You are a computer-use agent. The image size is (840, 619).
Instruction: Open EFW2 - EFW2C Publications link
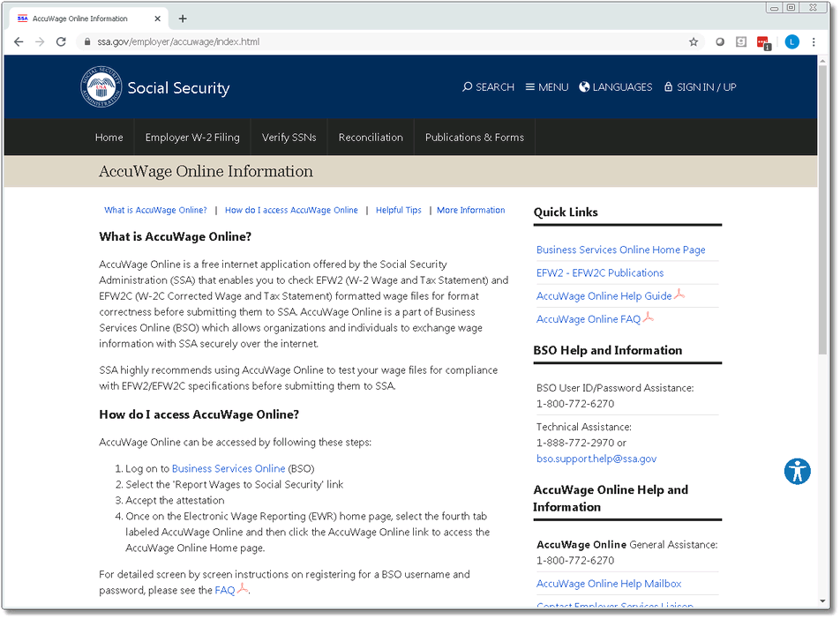coord(600,272)
